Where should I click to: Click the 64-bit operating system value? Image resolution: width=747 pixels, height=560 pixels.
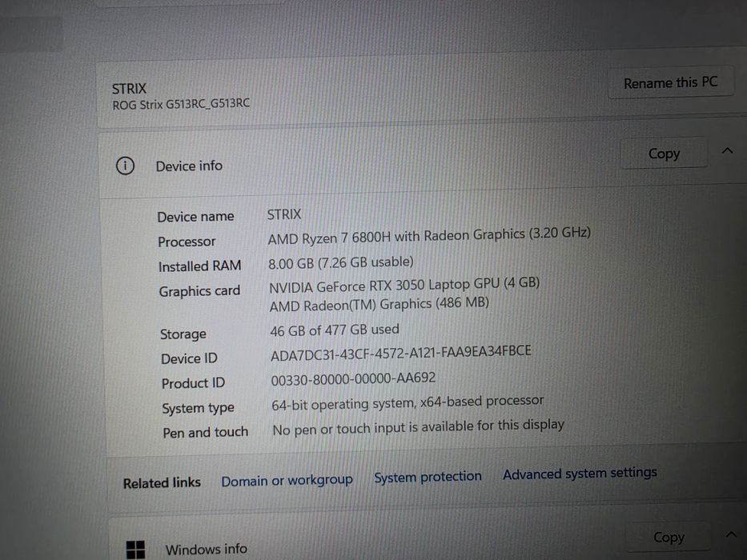[408, 403]
